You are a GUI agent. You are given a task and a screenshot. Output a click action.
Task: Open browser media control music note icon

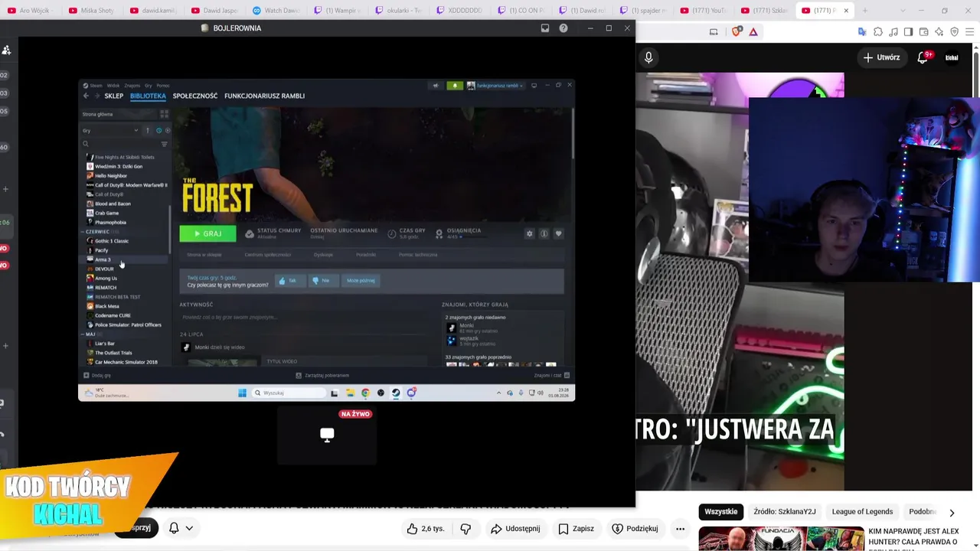pos(893,31)
